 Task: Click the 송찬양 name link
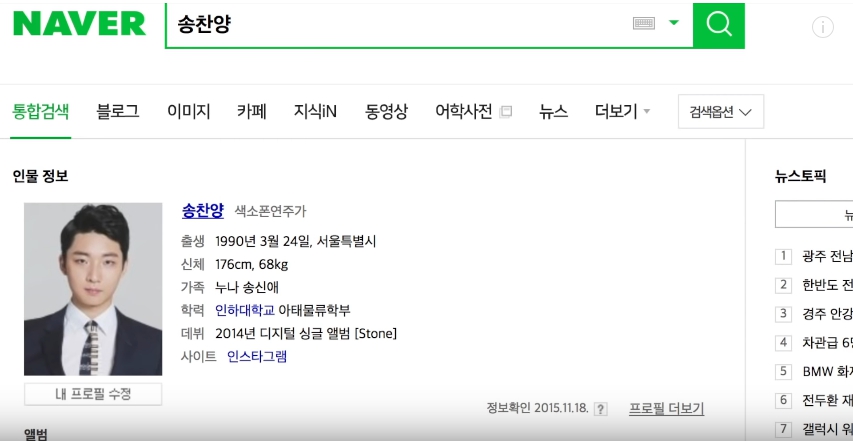tap(203, 211)
